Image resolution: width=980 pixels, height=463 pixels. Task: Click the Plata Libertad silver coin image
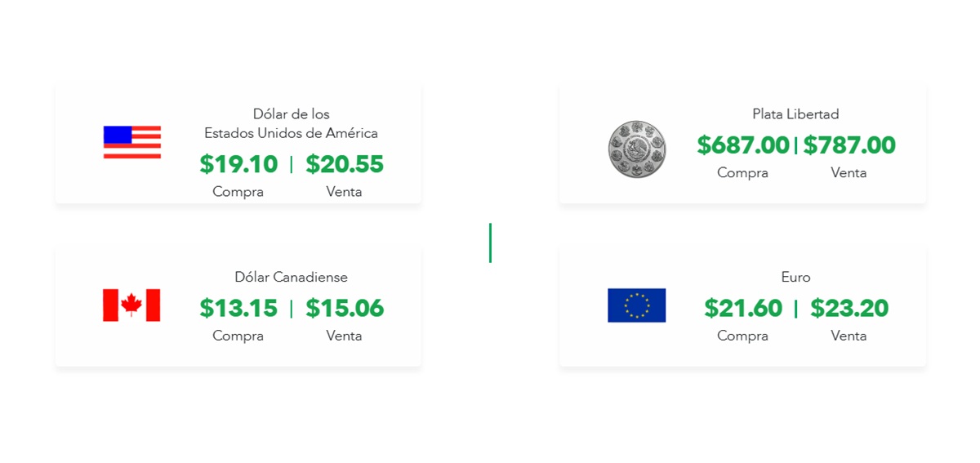pyautogui.click(x=637, y=149)
